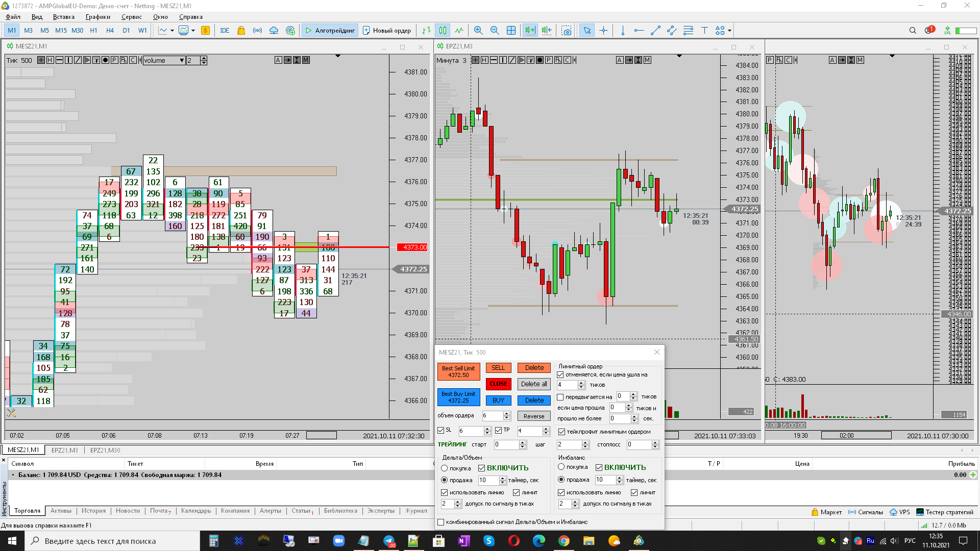The height and width of the screenshot is (551, 980).
Task: Switch chart to candlestick view icon
Action: point(443,31)
